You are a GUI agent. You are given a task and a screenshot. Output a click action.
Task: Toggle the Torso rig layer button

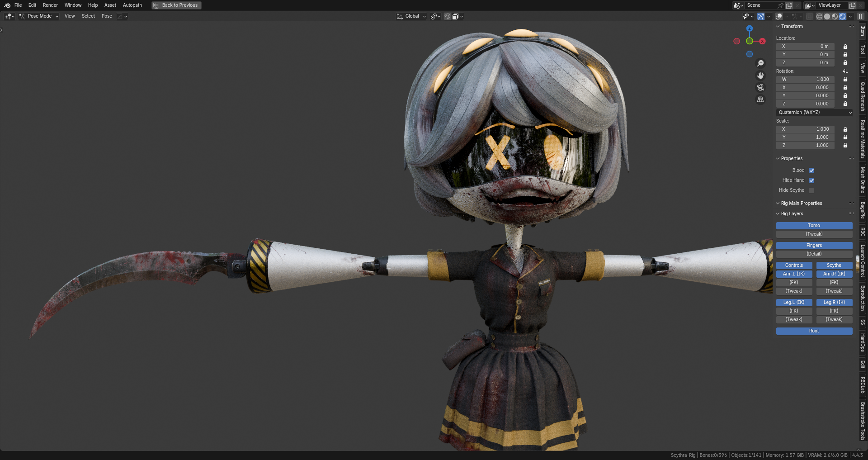pyautogui.click(x=814, y=226)
